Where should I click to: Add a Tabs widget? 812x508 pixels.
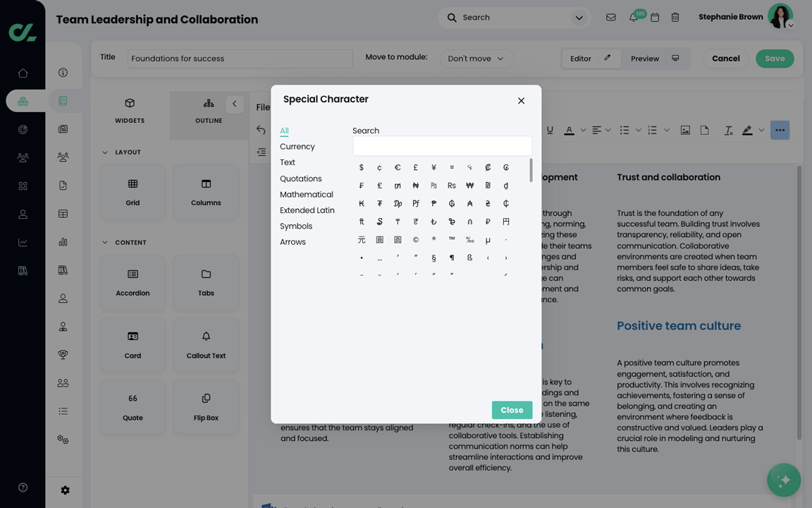(206, 282)
